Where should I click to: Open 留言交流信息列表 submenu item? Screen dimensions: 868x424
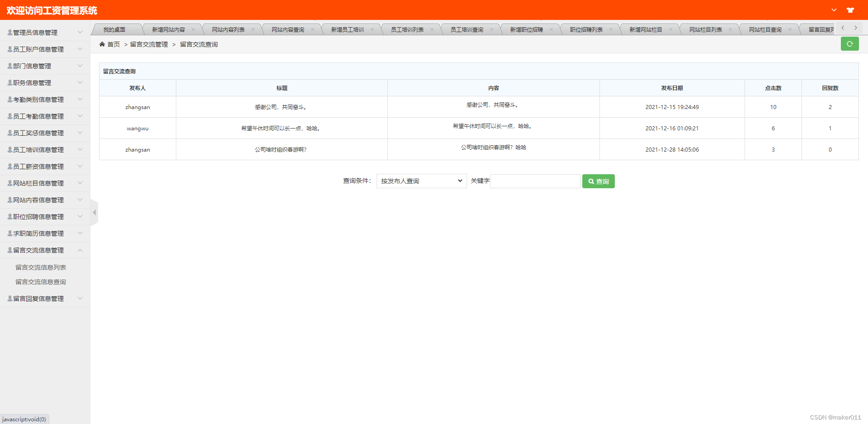(41, 267)
